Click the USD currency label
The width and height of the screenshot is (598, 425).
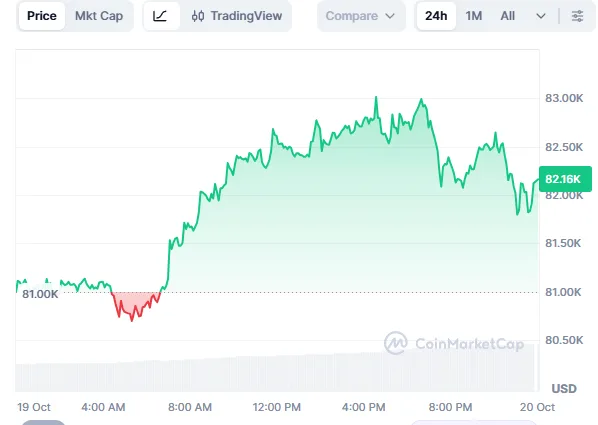(x=564, y=388)
